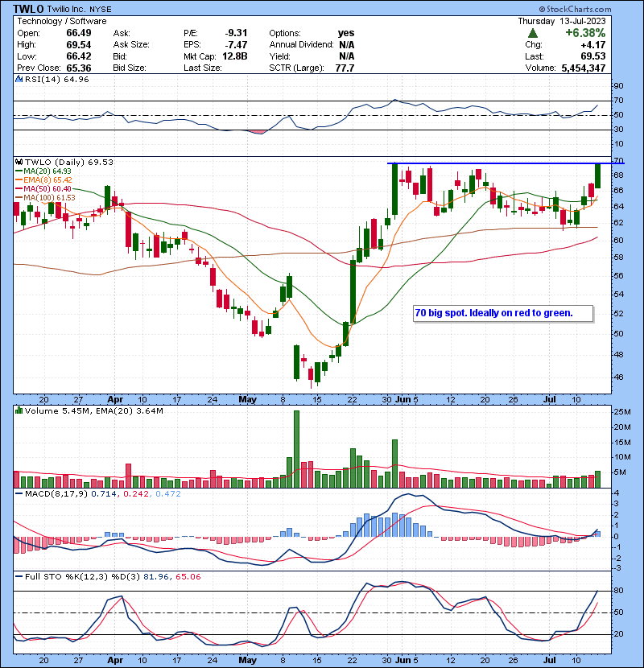Click the TWLO ticker symbol in the header

pyautogui.click(x=28, y=9)
